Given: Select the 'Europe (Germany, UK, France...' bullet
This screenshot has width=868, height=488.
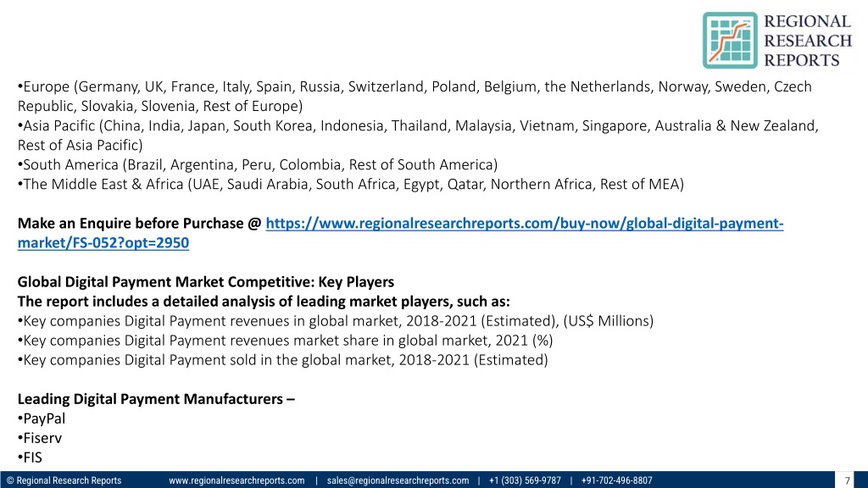Looking at the screenshot, I should [415, 97].
